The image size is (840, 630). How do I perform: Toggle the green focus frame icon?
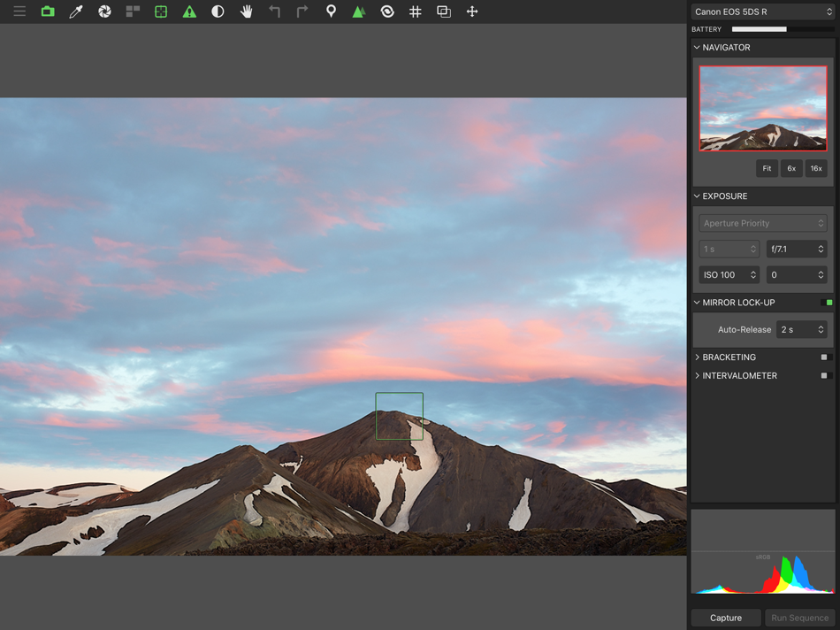[161, 12]
